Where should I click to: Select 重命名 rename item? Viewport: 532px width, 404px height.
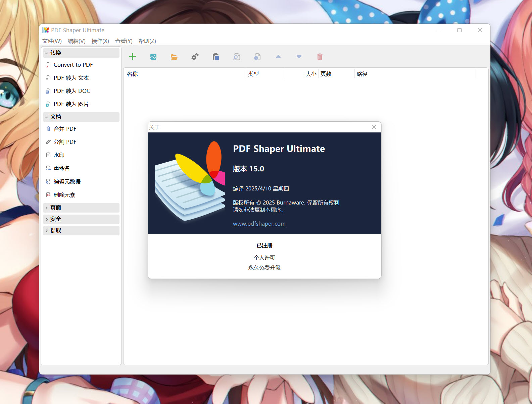(x=81, y=168)
